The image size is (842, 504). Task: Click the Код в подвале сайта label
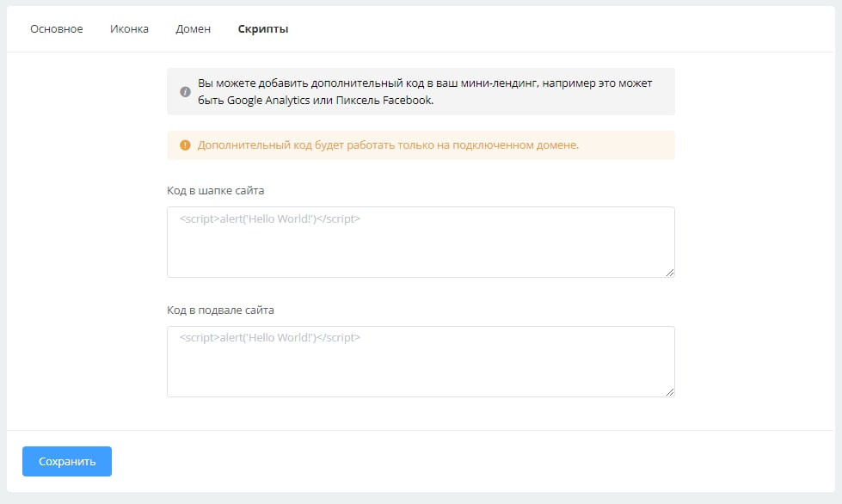pos(220,310)
